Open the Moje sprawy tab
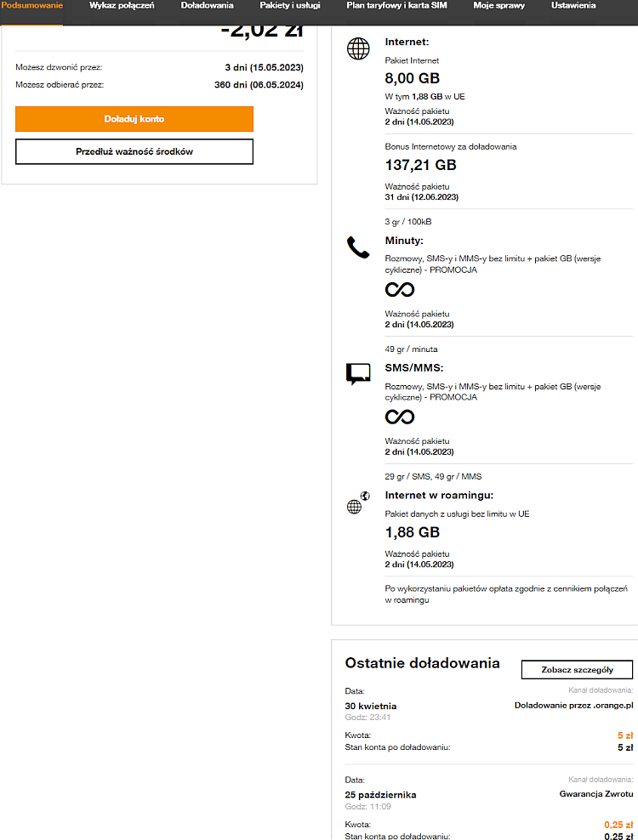The height and width of the screenshot is (840, 638). coord(499,6)
